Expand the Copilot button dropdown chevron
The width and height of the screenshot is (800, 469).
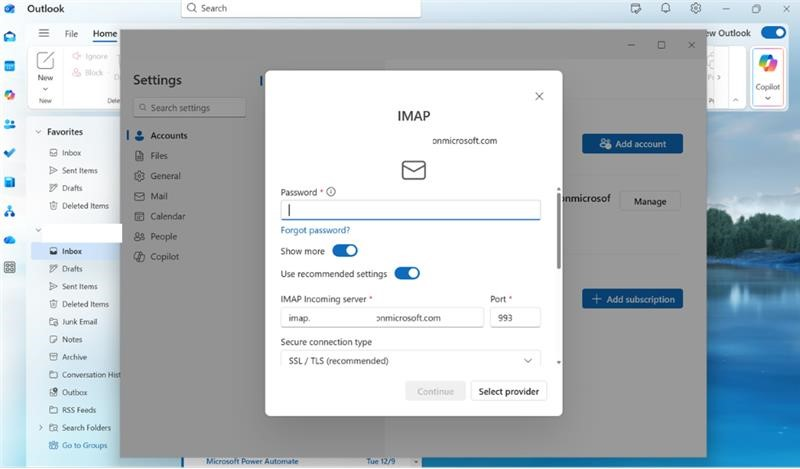[x=767, y=98]
